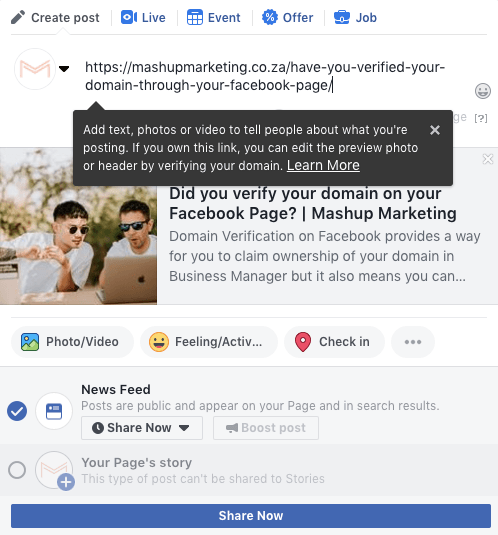Click the Job briefcase icon
The height and width of the screenshot is (535, 498).
click(342, 17)
